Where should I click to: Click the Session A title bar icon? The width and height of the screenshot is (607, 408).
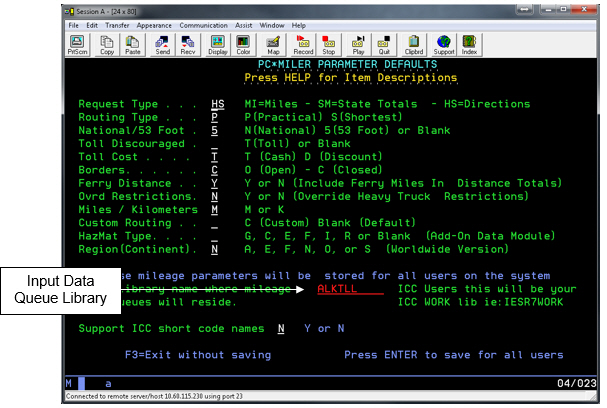click(x=70, y=12)
